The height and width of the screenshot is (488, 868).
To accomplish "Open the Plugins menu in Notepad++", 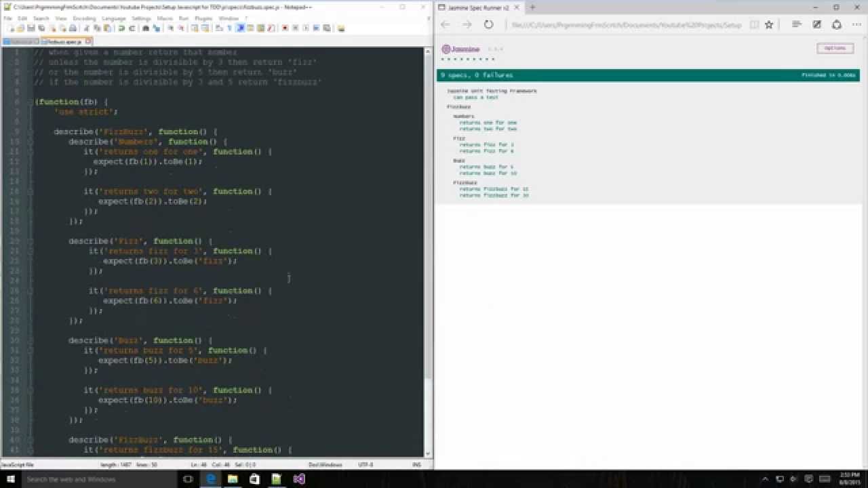I will pos(203,18).
